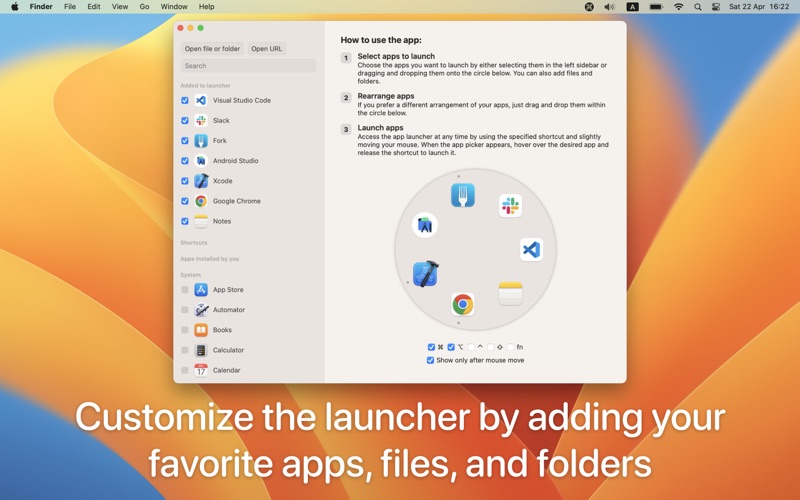The image size is (800, 500).
Task: Click the Google Chrome icon in the circle
Action: (x=462, y=304)
